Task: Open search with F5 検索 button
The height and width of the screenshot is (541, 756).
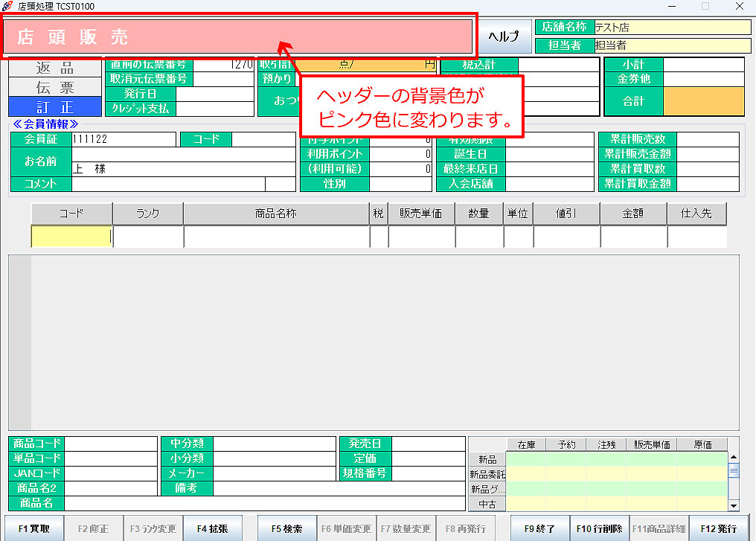Action: 286,528
